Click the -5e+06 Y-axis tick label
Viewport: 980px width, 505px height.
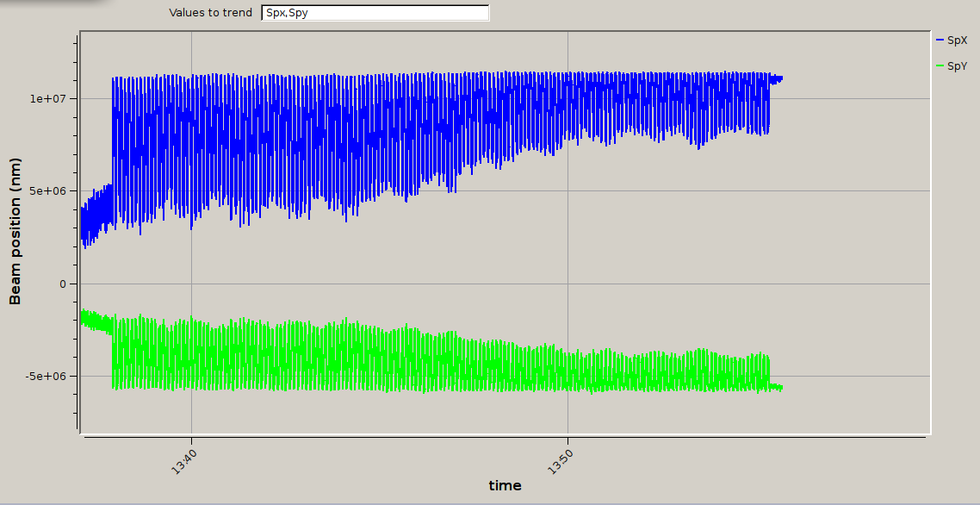point(53,377)
